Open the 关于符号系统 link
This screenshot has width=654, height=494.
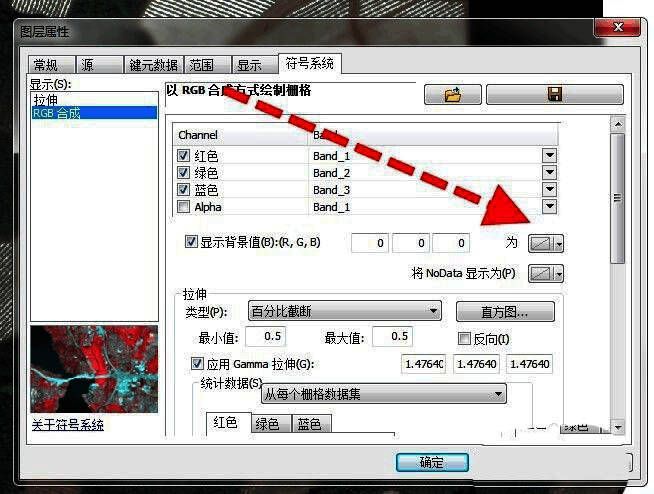(x=68, y=425)
